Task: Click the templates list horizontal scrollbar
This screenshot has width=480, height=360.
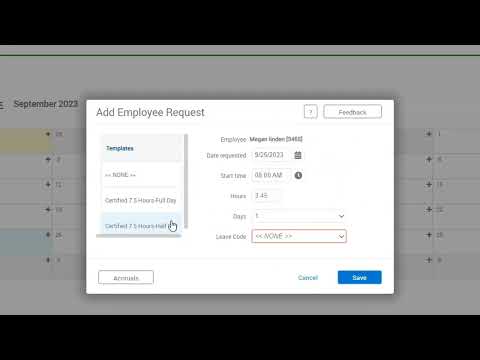Action: (x=139, y=236)
